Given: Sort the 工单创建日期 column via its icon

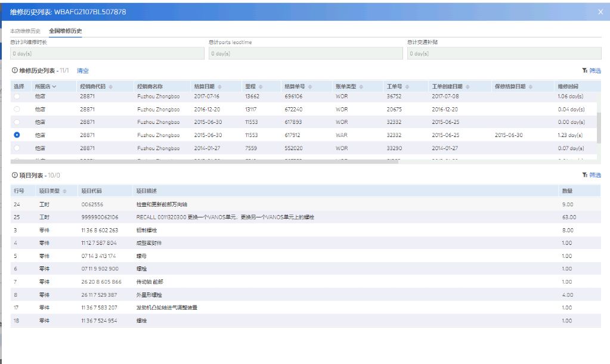Looking at the screenshot, I should tap(467, 86).
